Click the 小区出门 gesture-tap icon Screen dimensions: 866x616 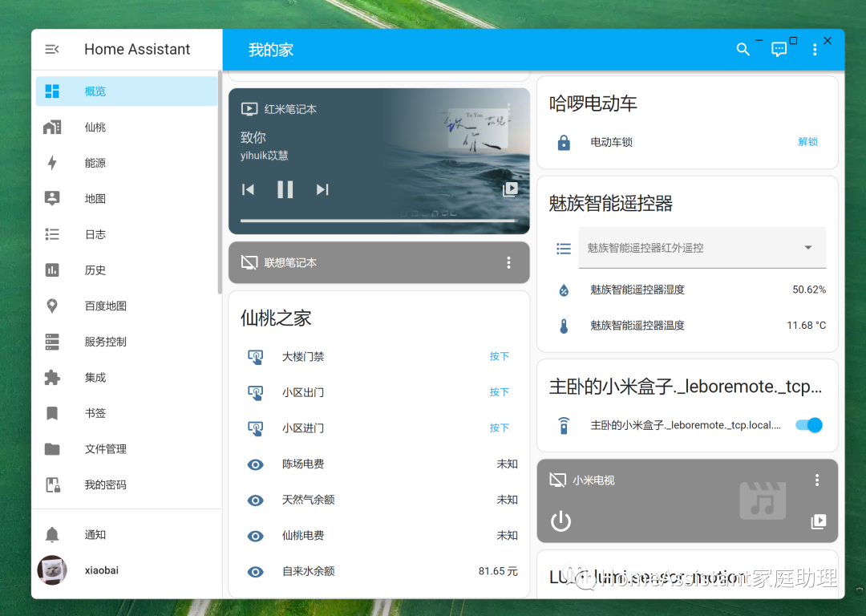point(255,393)
